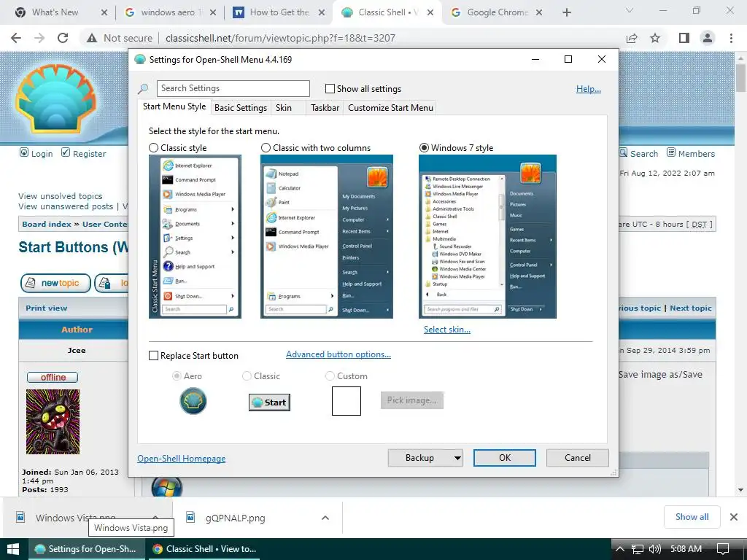This screenshot has height=560, width=747.
Task: Open the Next topic forum link
Action: pyautogui.click(x=690, y=308)
